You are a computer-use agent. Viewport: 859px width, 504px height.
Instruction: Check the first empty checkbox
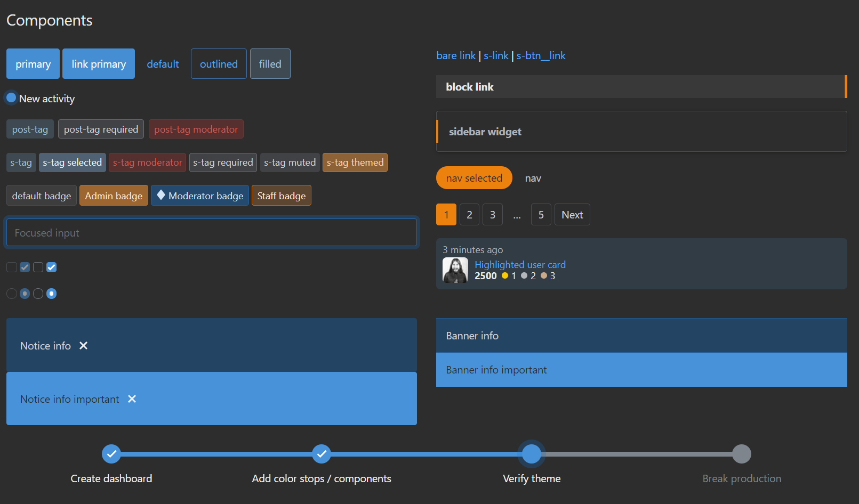click(11, 267)
